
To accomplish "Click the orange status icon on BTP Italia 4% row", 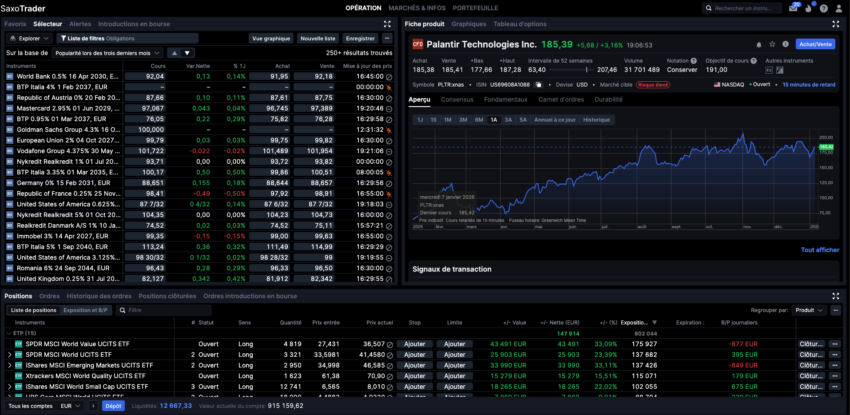I will [x=388, y=87].
